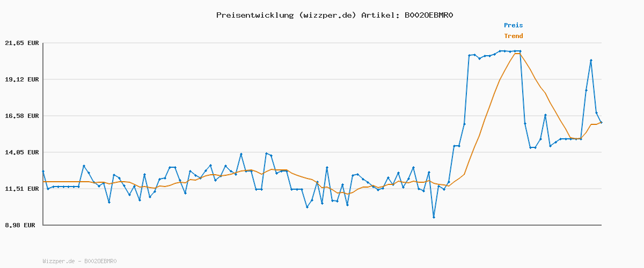This screenshot has height=268, width=644.
Task: Click the 14.05 EUR axis label
Action: (22, 152)
